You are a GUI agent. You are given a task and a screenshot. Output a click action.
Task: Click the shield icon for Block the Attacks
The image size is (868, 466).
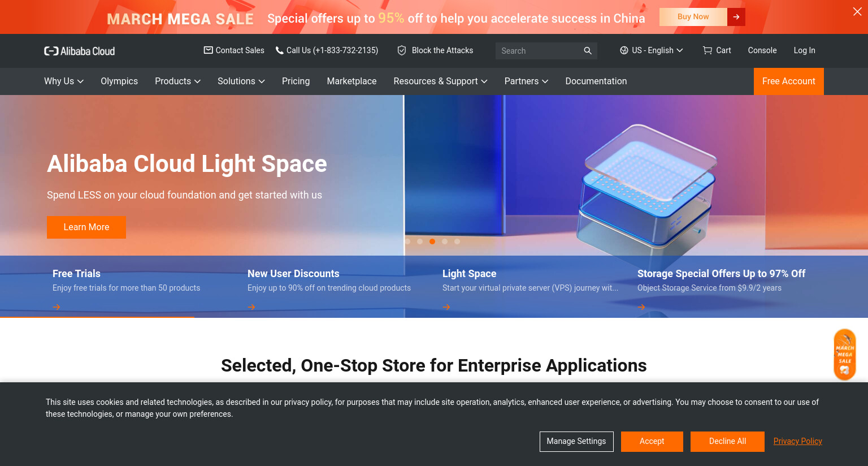coord(402,50)
